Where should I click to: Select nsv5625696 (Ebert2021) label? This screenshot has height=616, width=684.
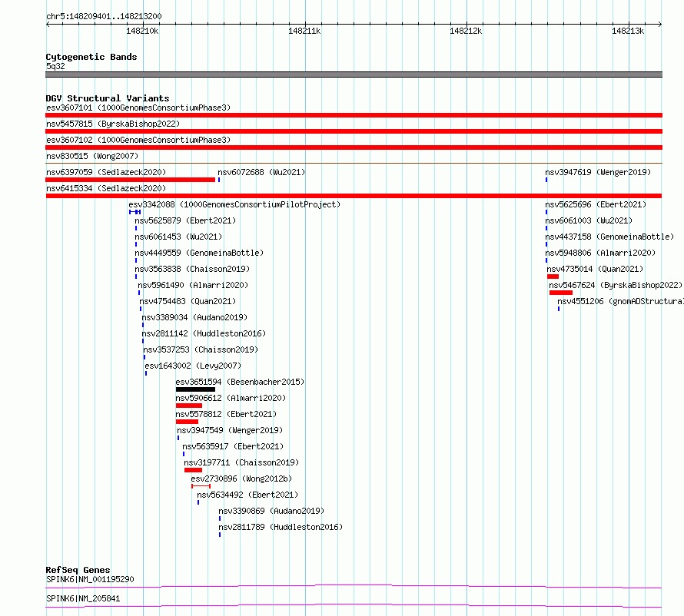tap(596, 204)
